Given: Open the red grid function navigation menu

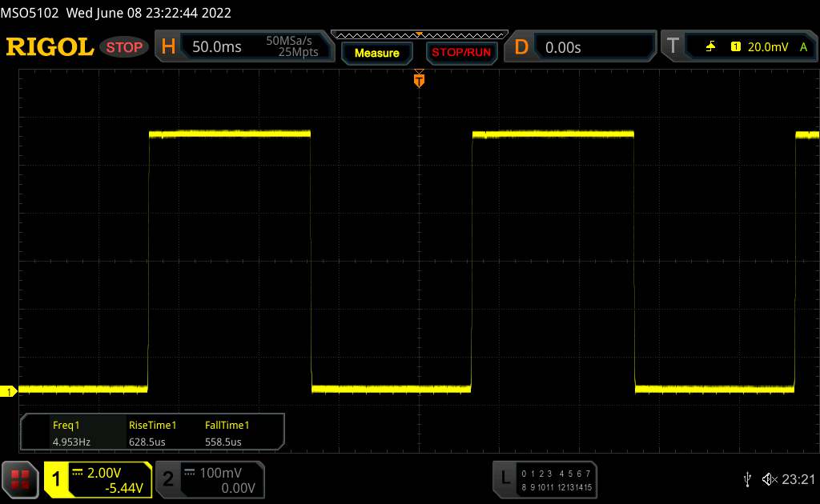Looking at the screenshot, I should (18, 478).
